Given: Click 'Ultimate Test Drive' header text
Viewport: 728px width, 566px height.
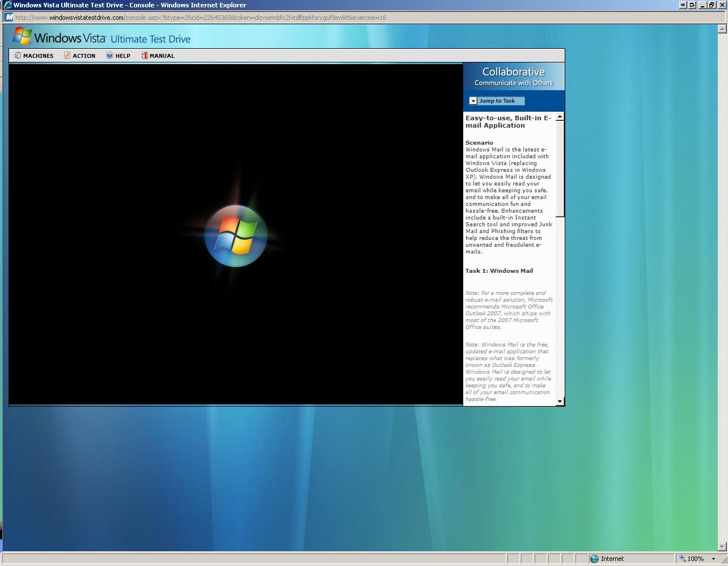Looking at the screenshot, I should point(150,39).
